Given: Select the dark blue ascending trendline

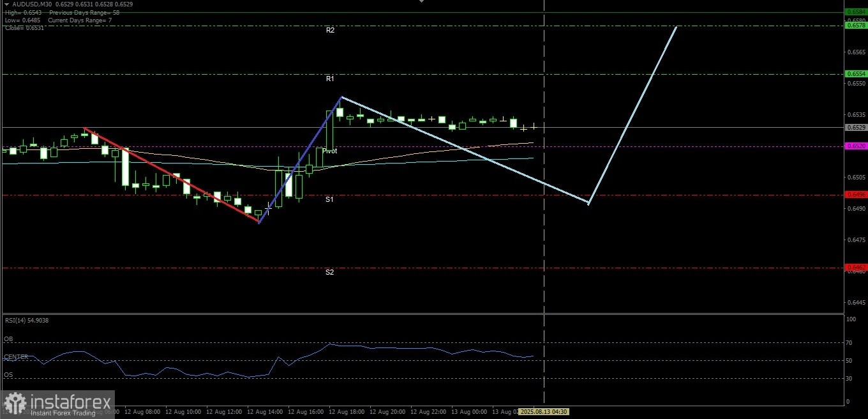Looking at the screenshot, I should click(x=300, y=160).
